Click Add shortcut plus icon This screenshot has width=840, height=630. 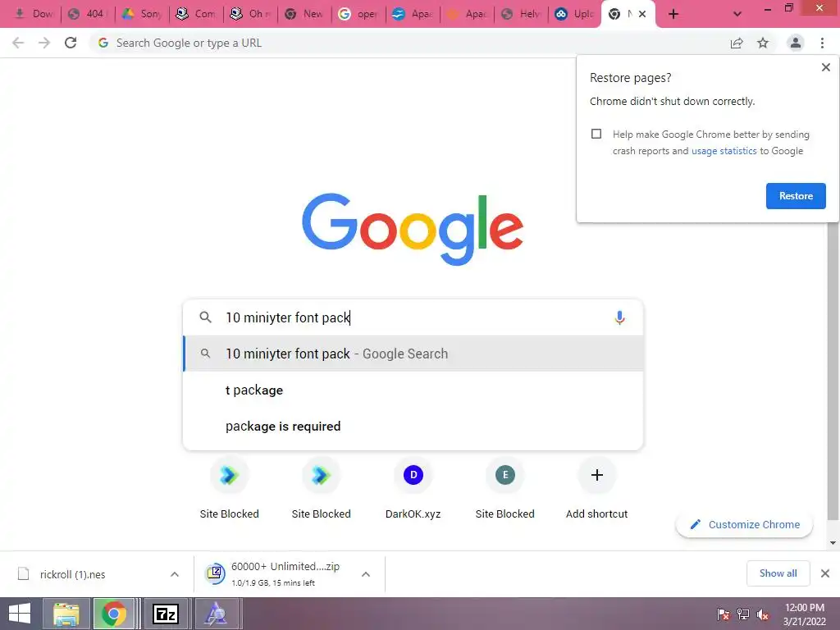click(x=597, y=475)
